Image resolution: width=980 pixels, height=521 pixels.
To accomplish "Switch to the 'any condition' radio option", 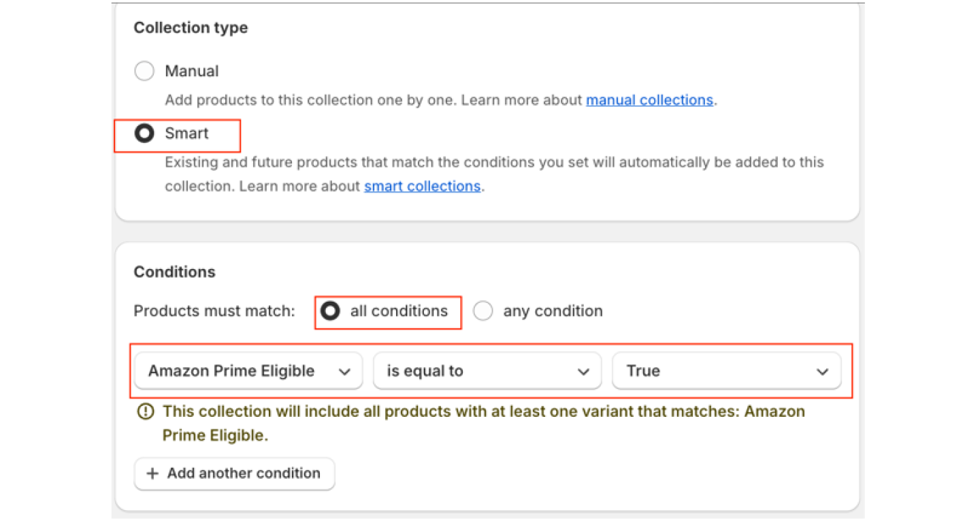I will [483, 311].
